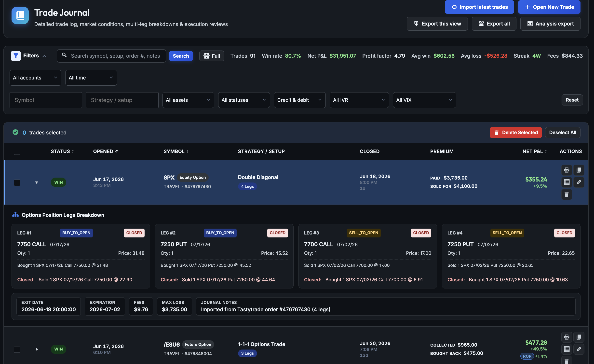Toggle the Full view mode button
The height and width of the screenshot is (364, 594).
(212, 56)
